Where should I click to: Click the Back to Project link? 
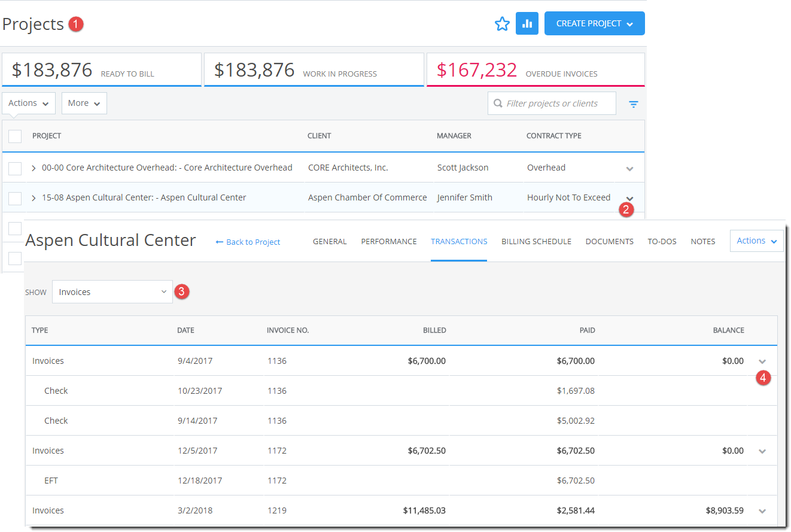point(247,242)
